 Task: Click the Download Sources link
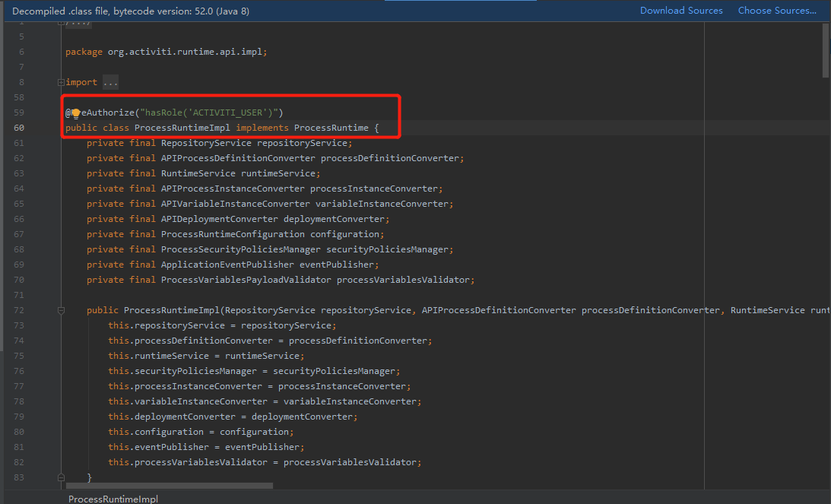681,11
